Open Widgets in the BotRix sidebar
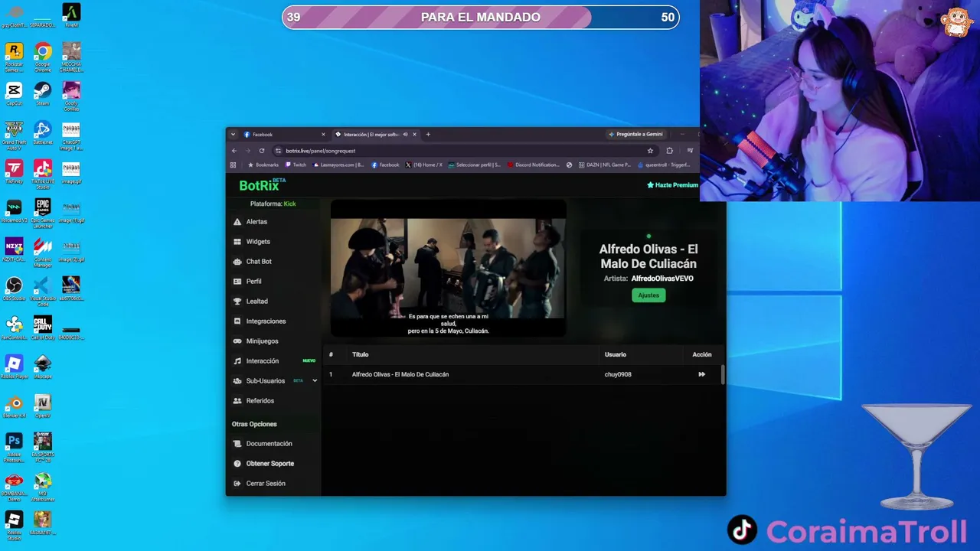This screenshot has width=980, height=551. [258, 242]
